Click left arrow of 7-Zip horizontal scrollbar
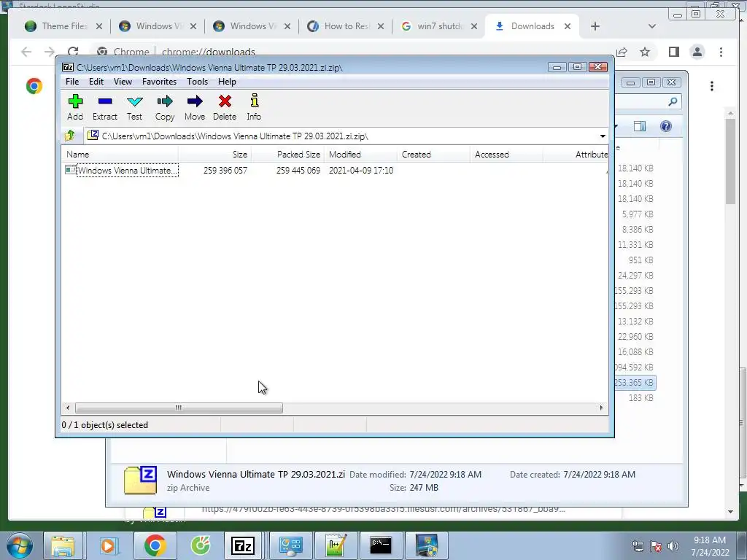 [x=68, y=408]
